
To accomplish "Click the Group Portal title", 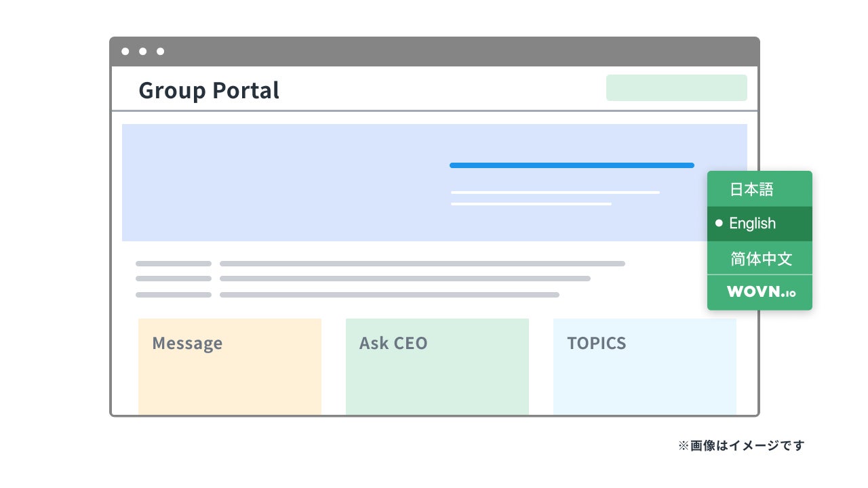I will pos(209,90).
